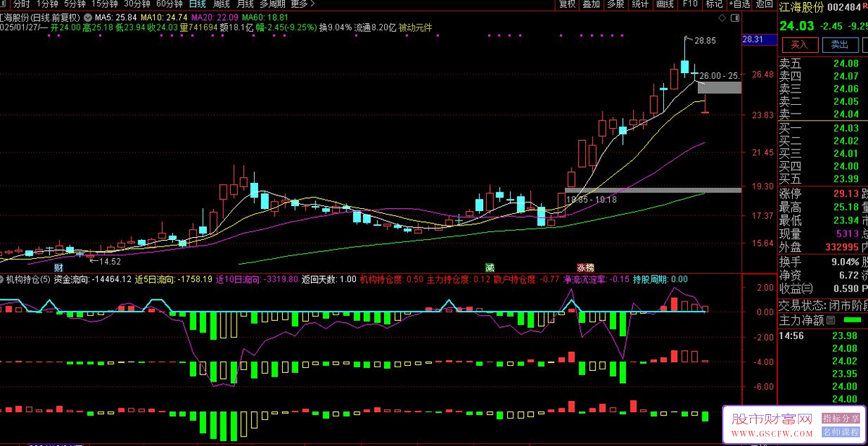The height and width of the screenshot is (446, 868).
Task: Click the 标记 mark button
Action: pyautogui.click(x=714, y=4)
